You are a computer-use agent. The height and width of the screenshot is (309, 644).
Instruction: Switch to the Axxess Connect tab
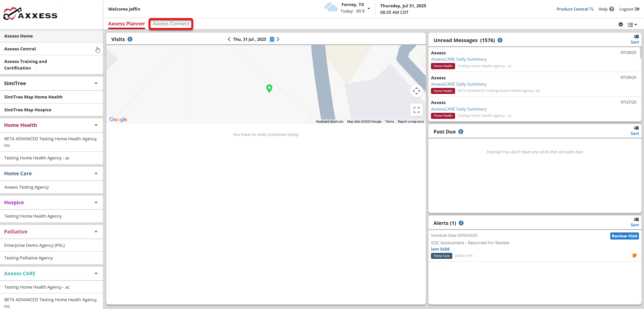coord(171,24)
